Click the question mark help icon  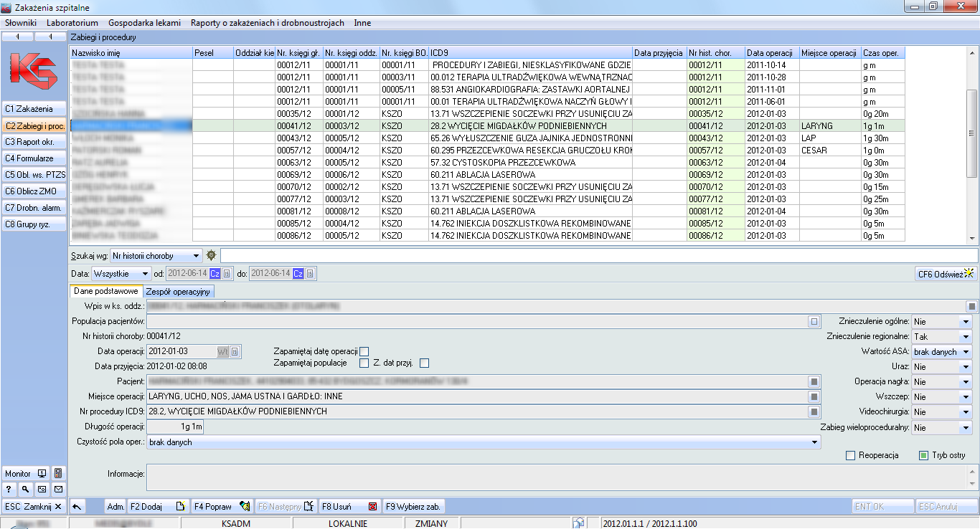coord(9,489)
